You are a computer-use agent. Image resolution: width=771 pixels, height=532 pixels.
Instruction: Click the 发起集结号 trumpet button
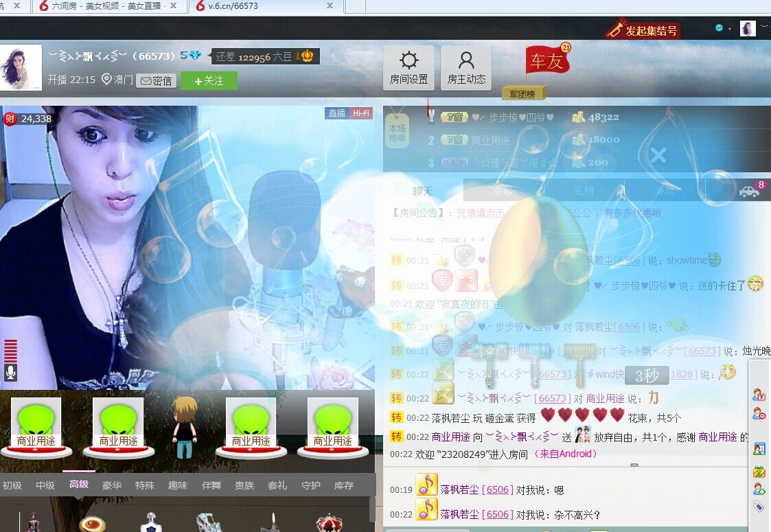[x=642, y=30]
